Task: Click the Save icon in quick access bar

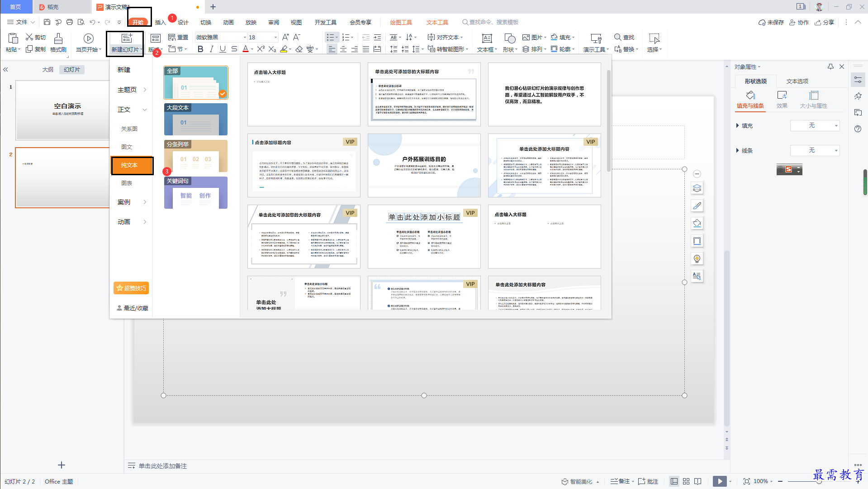Action: [x=47, y=22]
